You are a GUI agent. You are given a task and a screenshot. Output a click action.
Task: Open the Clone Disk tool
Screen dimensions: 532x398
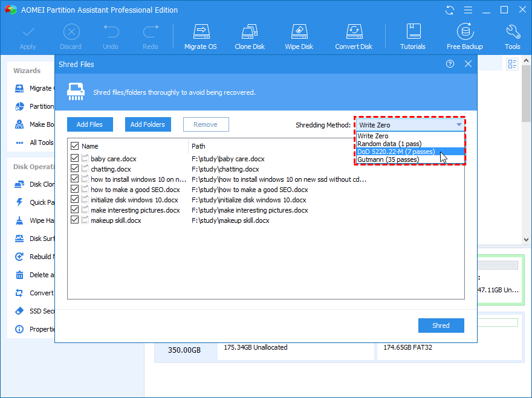pyautogui.click(x=249, y=35)
